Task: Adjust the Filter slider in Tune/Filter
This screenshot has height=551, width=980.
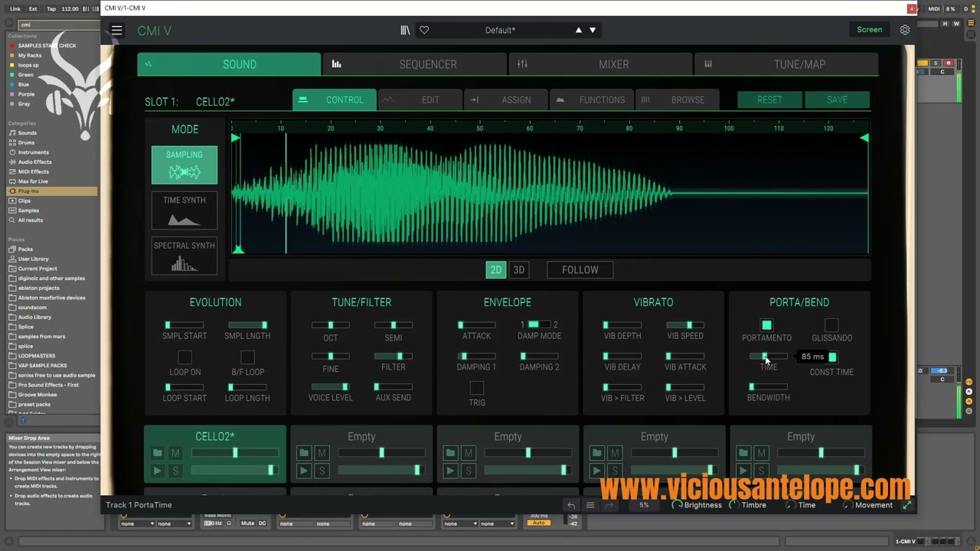Action: (394, 356)
